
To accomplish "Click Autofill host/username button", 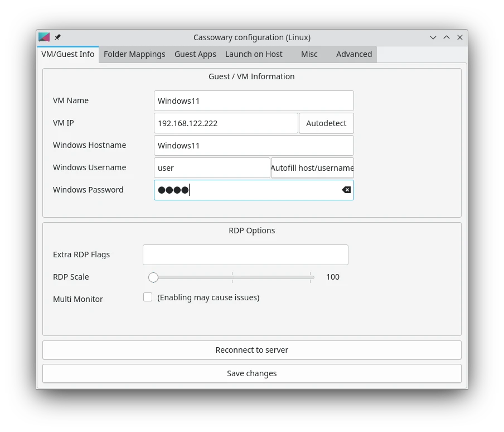I will click(312, 167).
